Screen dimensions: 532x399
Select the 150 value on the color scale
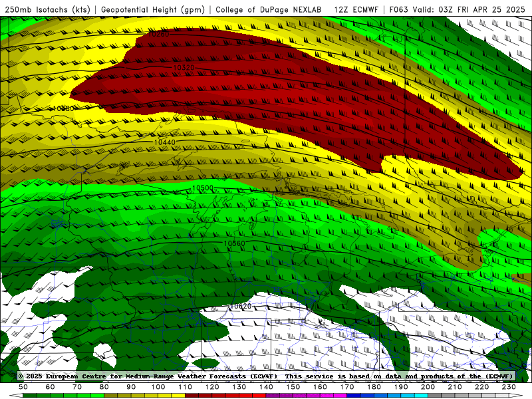pyautogui.click(x=293, y=387)
